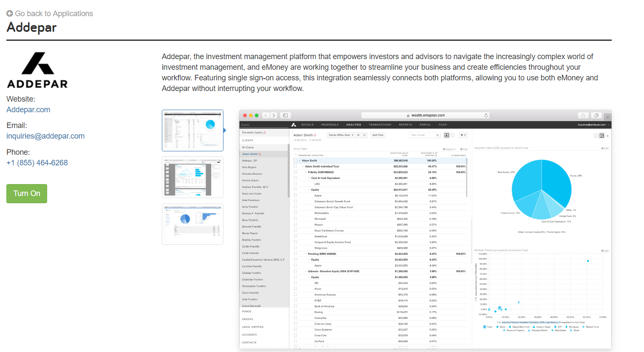Open the Analysis tab
Image resolution: width=644 pixels, height=352 pixels.
point(353,125)
